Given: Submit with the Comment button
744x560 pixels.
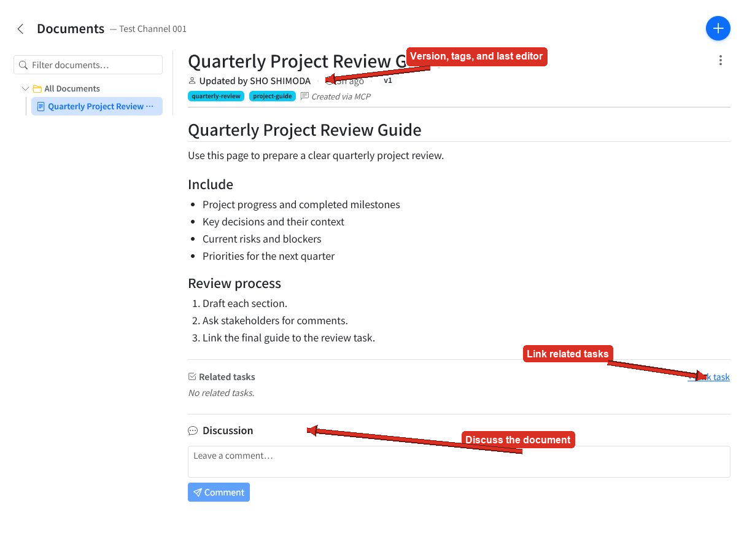Looking at the screenshot, I should [x=219, y=492].
